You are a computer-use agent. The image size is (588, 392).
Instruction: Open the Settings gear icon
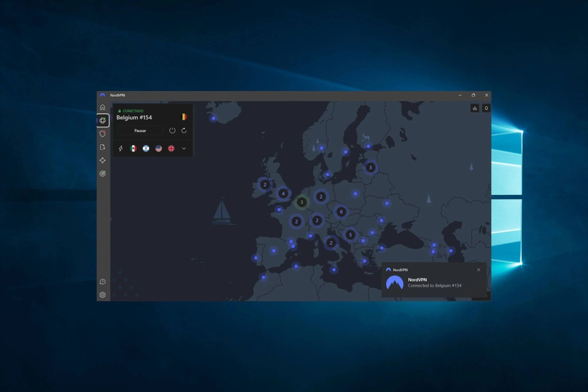(103, 295)
